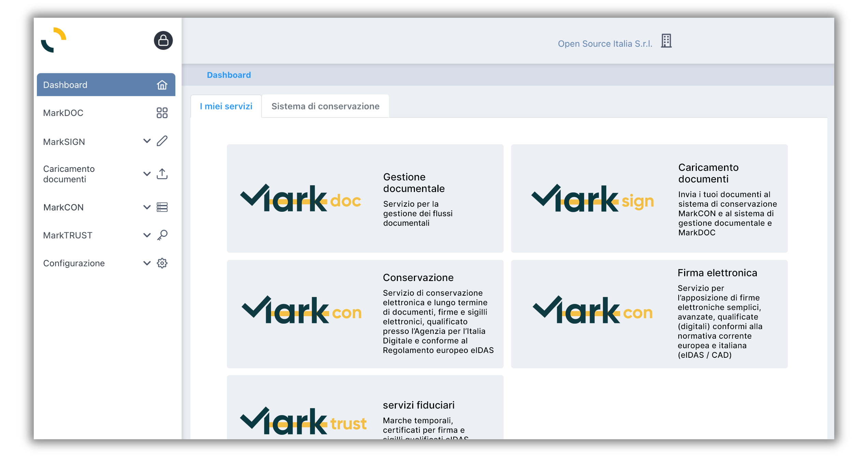Click the Conservazione card heading
This screenshot has height=457, width=868.
(418, 277)
